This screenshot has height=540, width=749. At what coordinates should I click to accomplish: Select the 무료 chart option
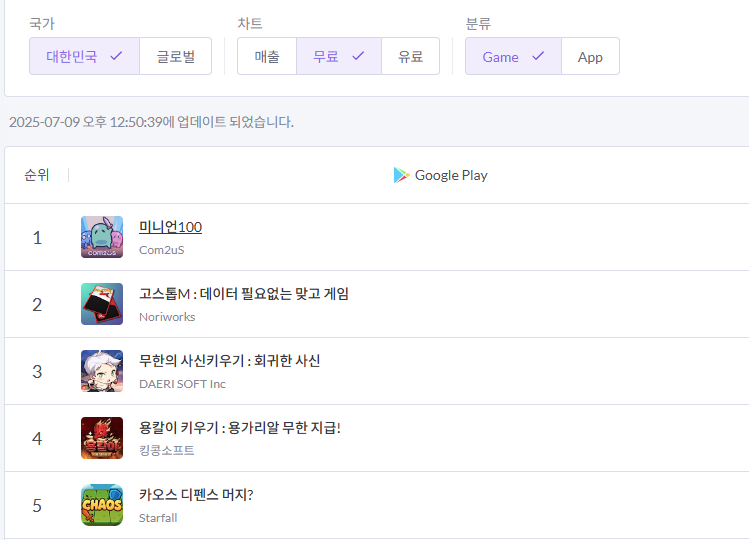point(339,56)
